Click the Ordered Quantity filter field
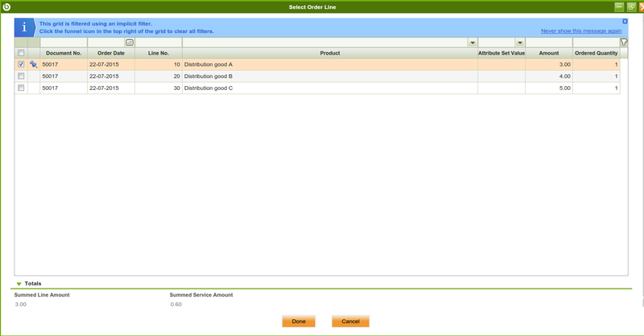 click(x=597, y=43)
